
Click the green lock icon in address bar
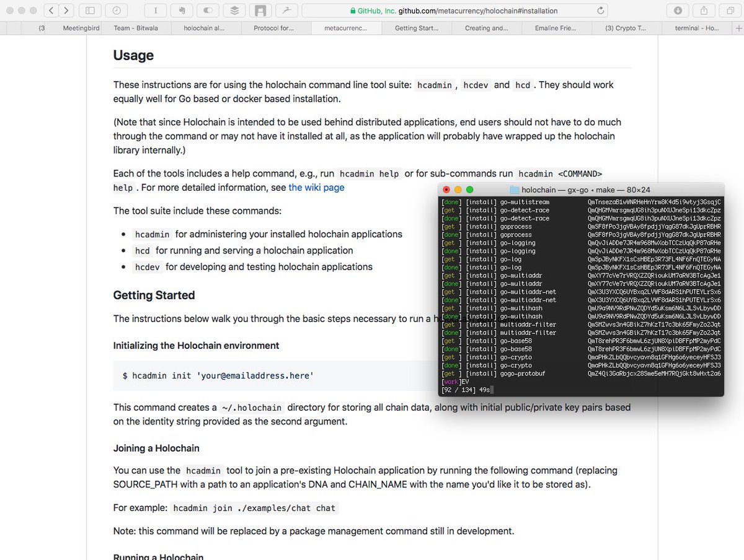353,11
